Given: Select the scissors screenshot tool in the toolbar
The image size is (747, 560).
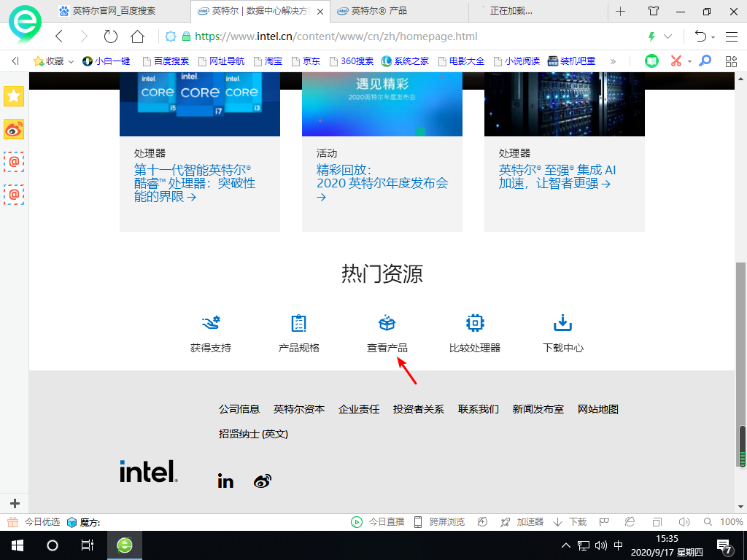Looking at the screenshot, I should [675, 61].
